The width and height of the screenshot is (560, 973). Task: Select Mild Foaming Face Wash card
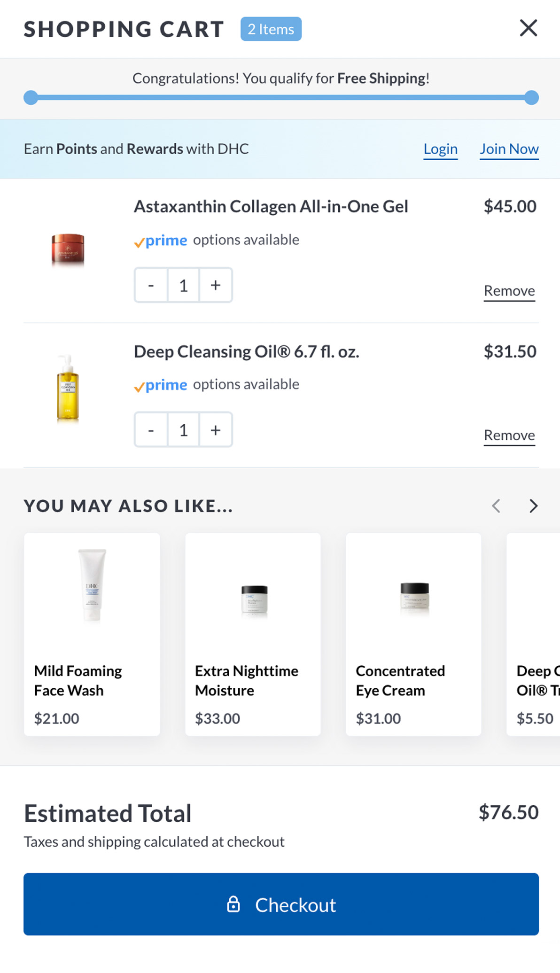pyautogui.click(x=92, y=634)
